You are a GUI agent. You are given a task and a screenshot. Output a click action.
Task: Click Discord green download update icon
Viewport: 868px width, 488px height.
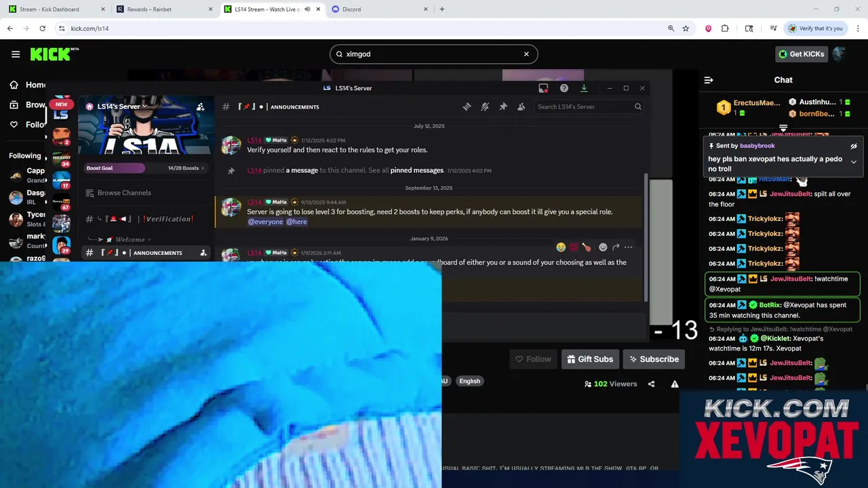(x=584, y=88)
